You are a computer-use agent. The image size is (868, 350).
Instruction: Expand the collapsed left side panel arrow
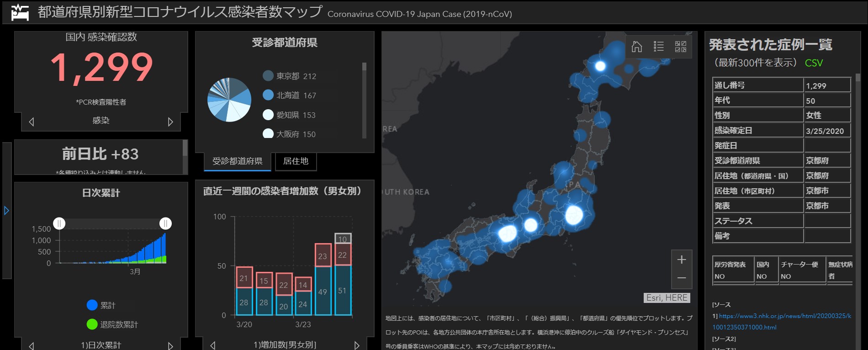click(x=6, y=211)
